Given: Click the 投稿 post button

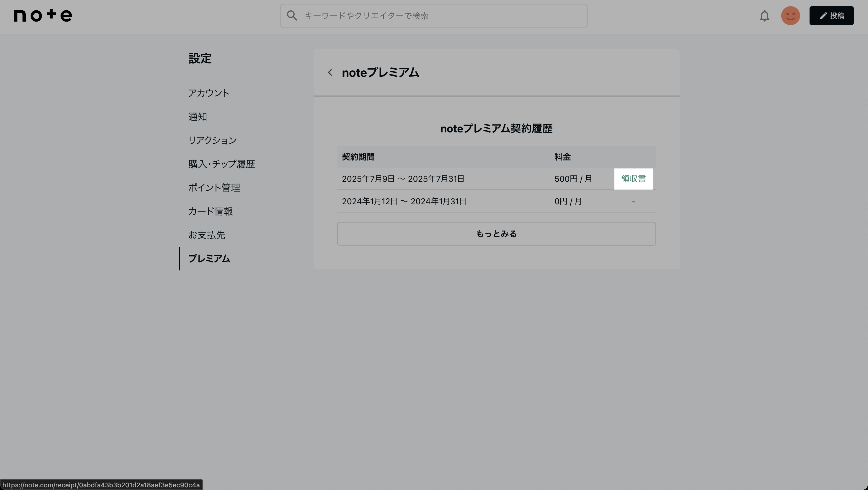Looking at the screenshot, I should 831,16.
